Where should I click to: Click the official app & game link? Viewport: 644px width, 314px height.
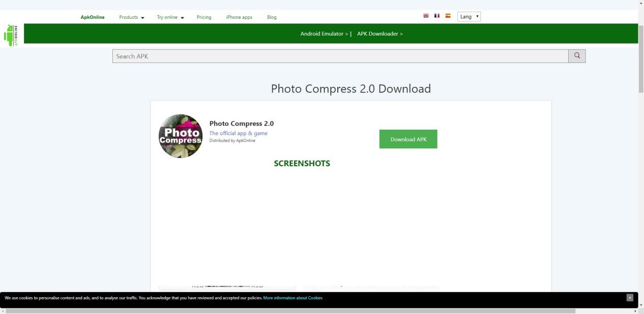click(x=238, y=133)
